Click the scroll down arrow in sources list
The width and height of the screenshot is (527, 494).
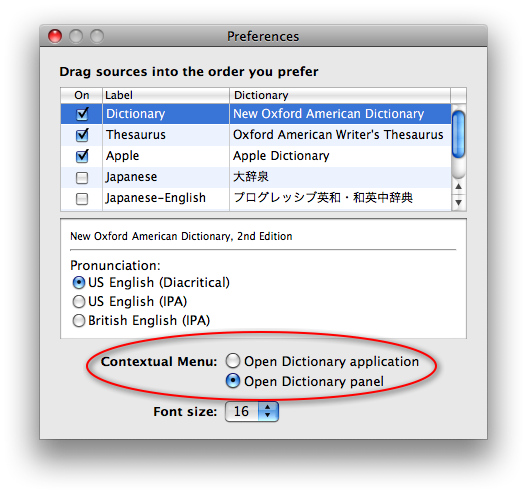click(x=458, y=202)
